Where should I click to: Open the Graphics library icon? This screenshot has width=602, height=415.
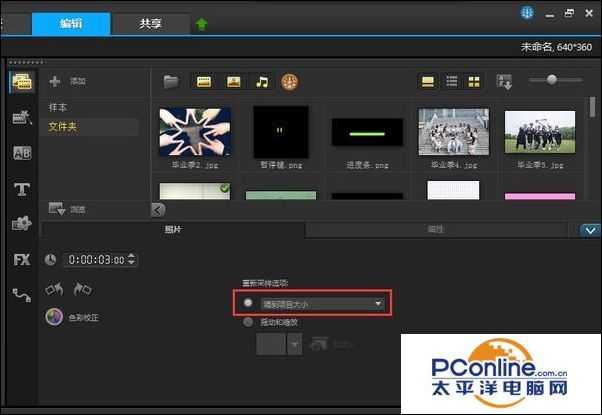coord(22,223)
